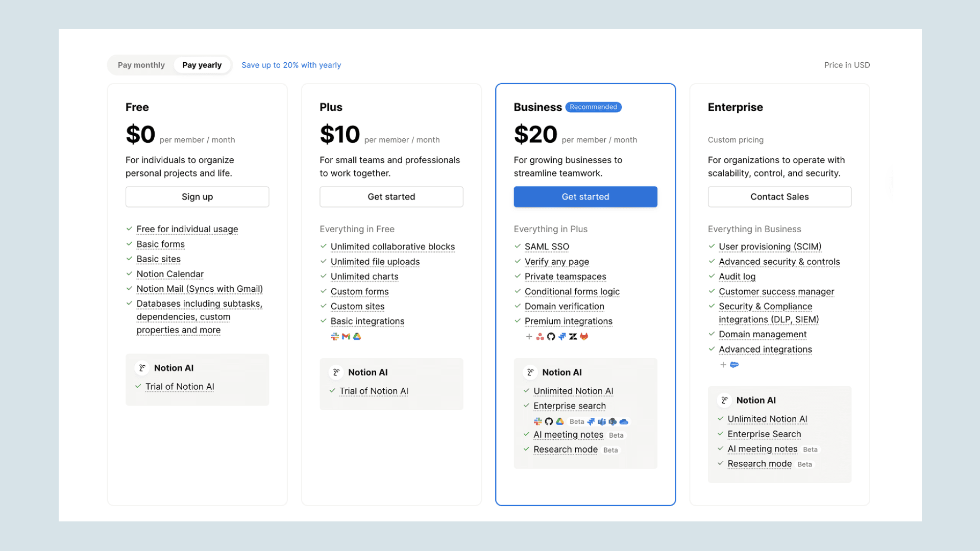Open the plus expander under Advanced integrations
Image resolution: width=980 pixels, height=551 pixels.
pyautogui.click(x=723, y=365)
